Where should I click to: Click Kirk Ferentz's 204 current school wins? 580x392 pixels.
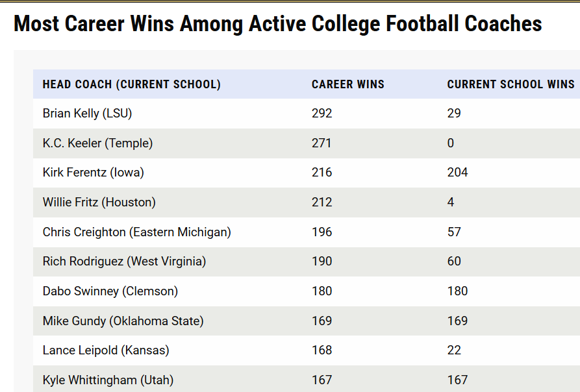457,173
